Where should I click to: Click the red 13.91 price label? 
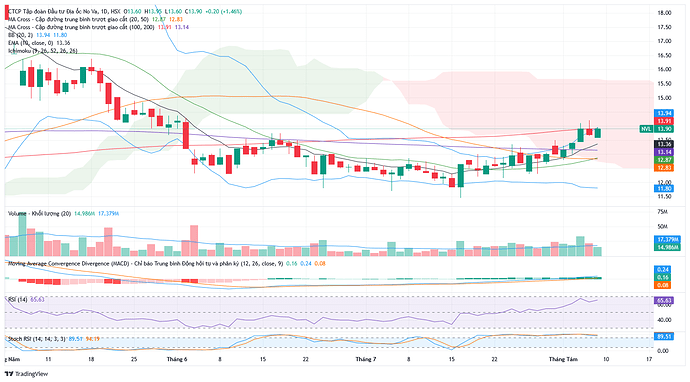tap(664, 121)
